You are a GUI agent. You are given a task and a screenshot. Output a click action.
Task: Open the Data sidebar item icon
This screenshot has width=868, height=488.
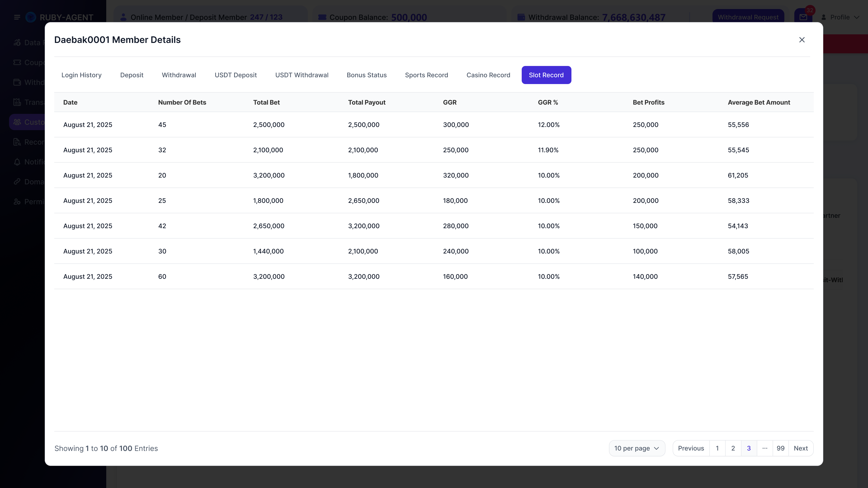pyautogui.click(x=17, y=42)
